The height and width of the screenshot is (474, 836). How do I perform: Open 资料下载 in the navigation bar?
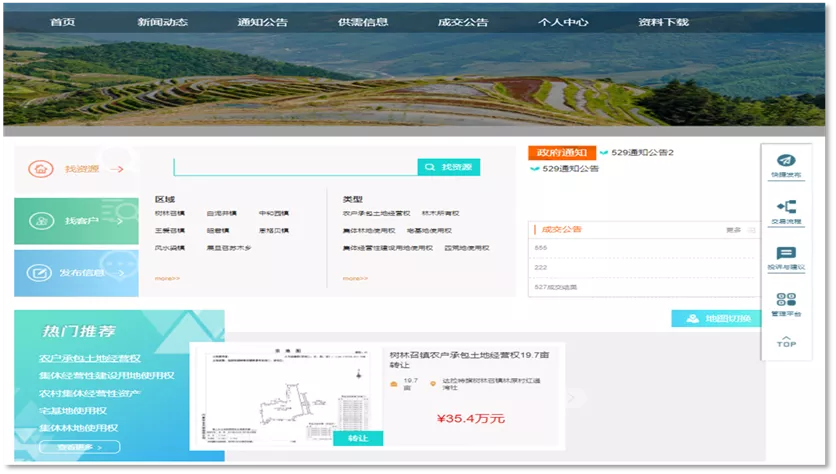tap(663, 22)
